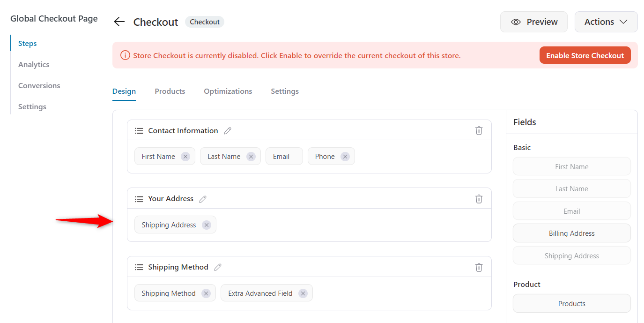Open Analytics in the sidebar

[34, 65]
